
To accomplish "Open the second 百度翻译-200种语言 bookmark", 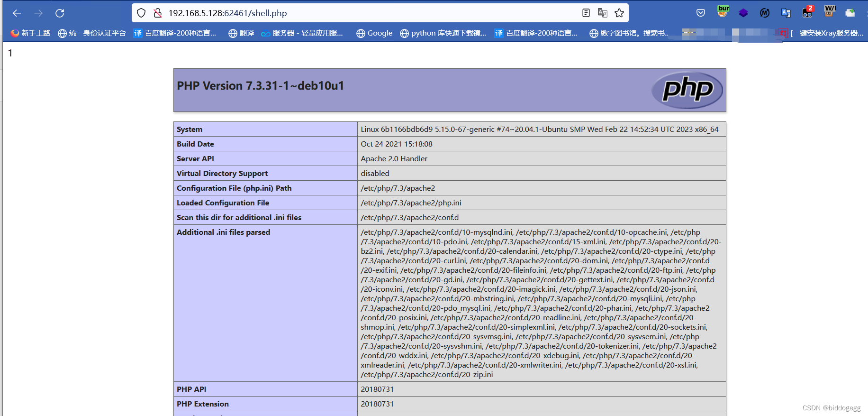I will coord(536,33).
